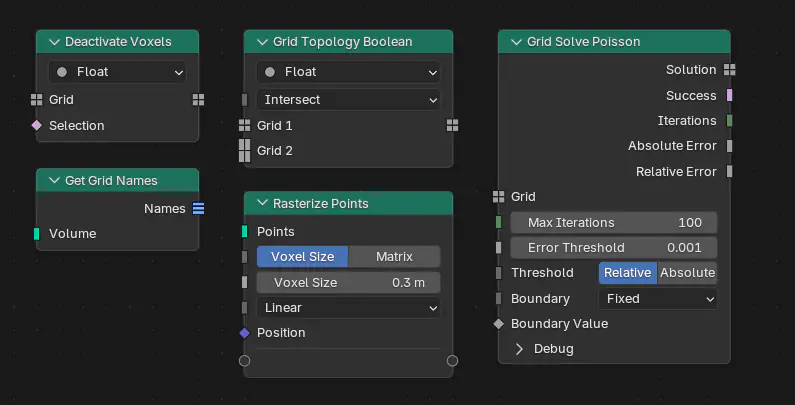This screenshot has width=795, height=405.
Task: Click the Iterations output socket
Action: pos(730,121)
